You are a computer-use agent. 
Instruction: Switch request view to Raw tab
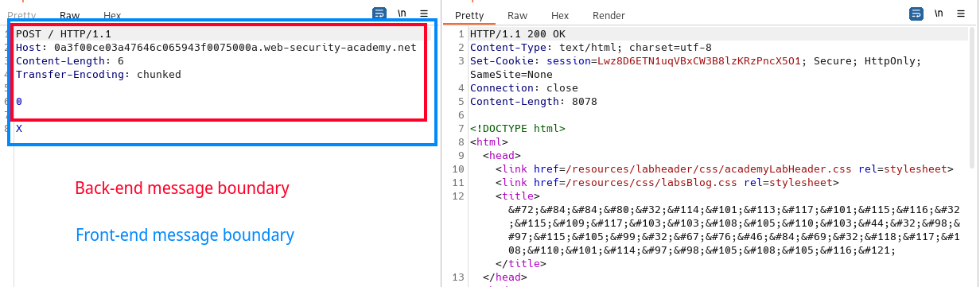pos(69,15)
